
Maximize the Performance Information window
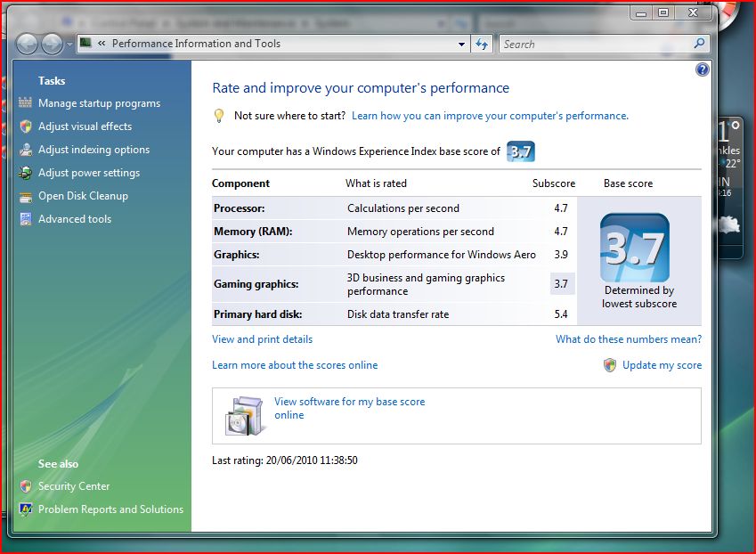[663, 13]
